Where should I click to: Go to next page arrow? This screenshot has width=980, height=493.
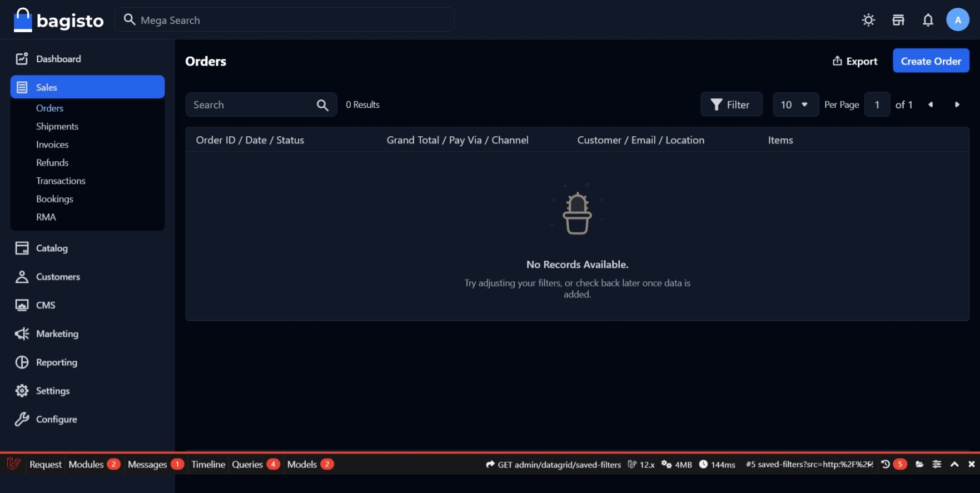point(957,104)
